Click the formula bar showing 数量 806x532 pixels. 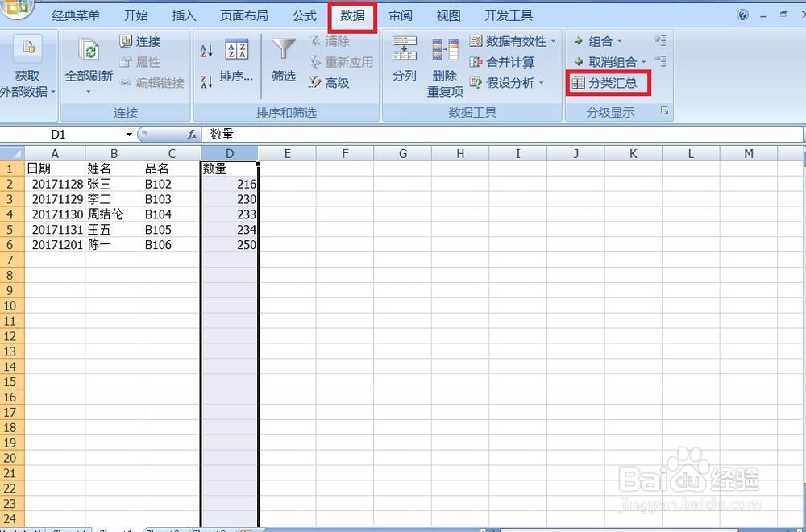click(501, 135)
